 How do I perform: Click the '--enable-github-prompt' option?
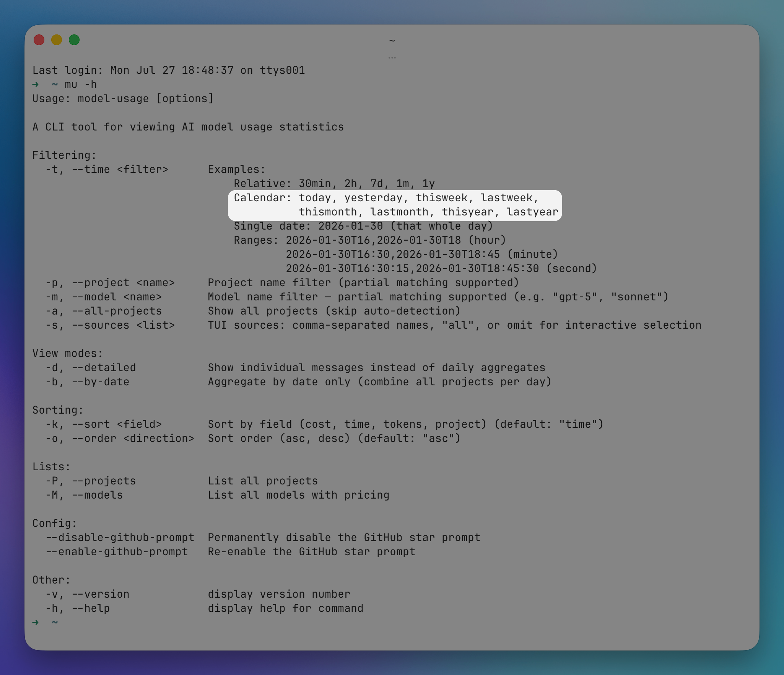tap(117, 552)
